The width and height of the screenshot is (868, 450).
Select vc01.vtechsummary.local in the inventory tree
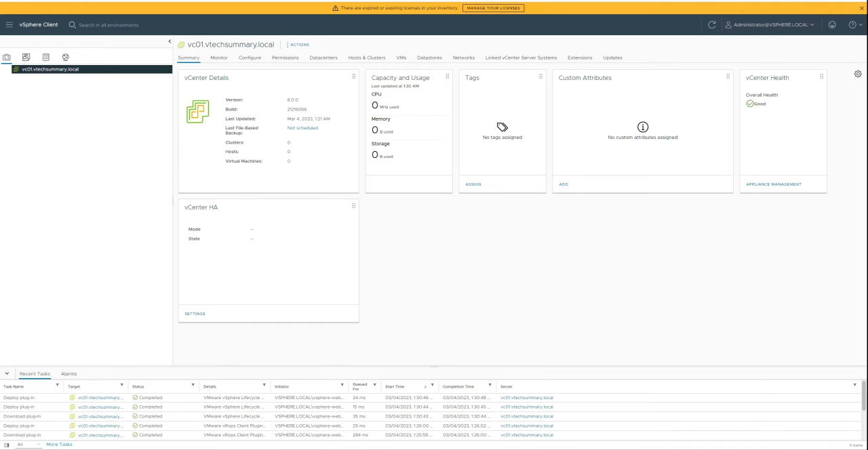[50, 69]
